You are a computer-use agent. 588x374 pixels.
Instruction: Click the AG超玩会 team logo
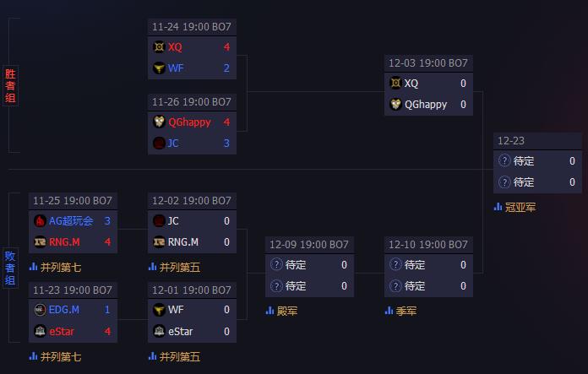pyautogui.click(x=40, y=220)
